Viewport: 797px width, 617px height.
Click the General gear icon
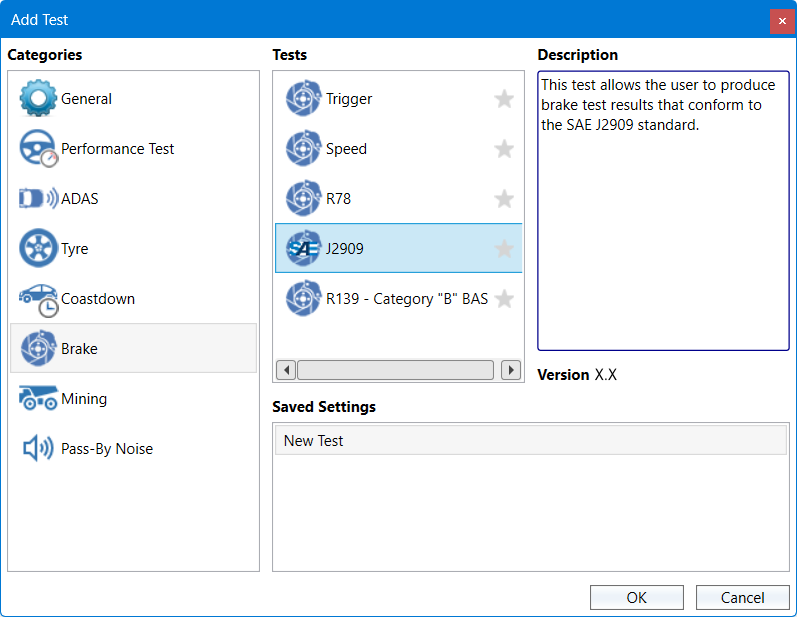(38, 98)
